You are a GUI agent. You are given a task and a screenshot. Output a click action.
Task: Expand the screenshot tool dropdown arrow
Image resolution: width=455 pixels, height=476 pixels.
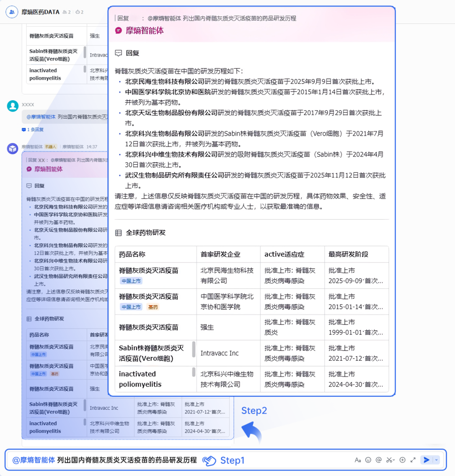394,460
